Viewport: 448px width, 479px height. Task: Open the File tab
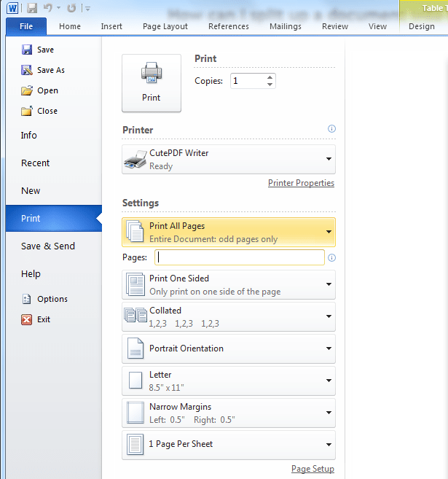pyautogui.click(x=26, y=26)
